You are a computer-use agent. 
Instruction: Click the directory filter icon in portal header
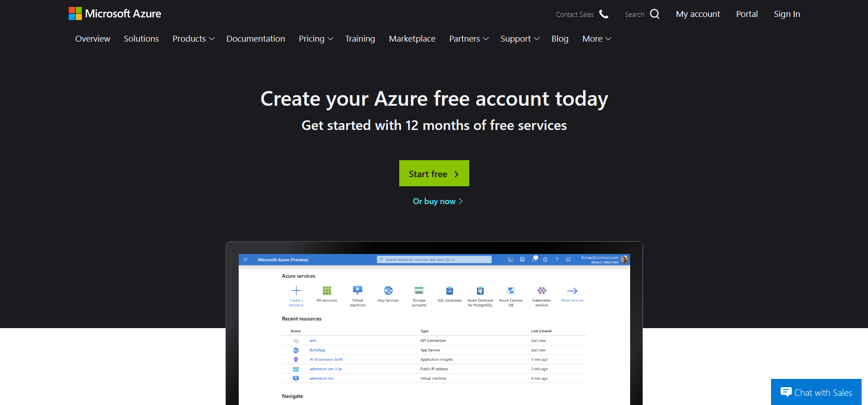pyautogui.click(x=522, y=259)
